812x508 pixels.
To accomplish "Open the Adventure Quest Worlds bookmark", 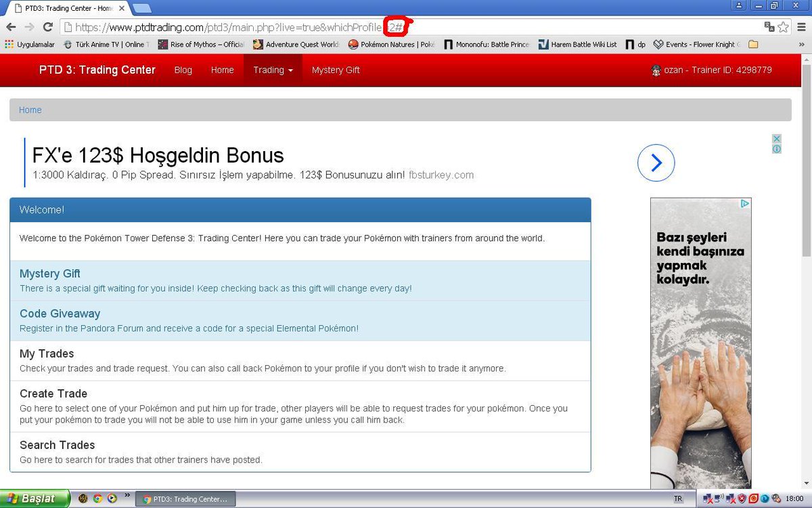I will [x=296, y=44].
